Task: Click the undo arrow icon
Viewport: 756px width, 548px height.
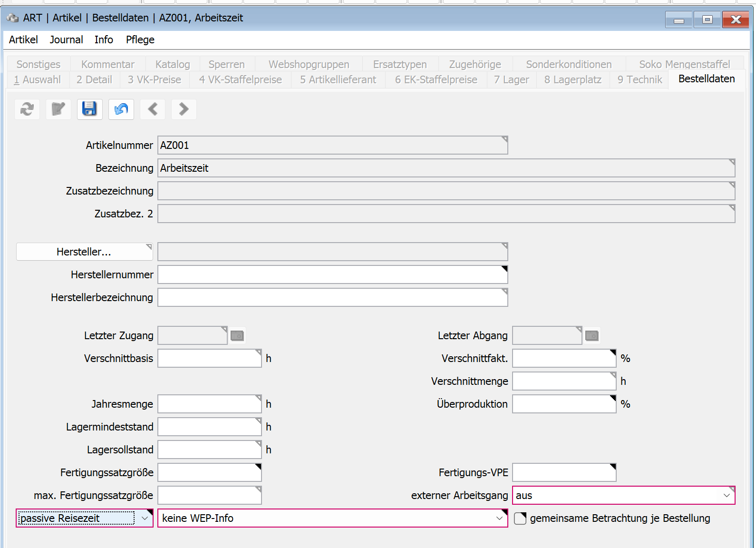Action: click(121, 109)
